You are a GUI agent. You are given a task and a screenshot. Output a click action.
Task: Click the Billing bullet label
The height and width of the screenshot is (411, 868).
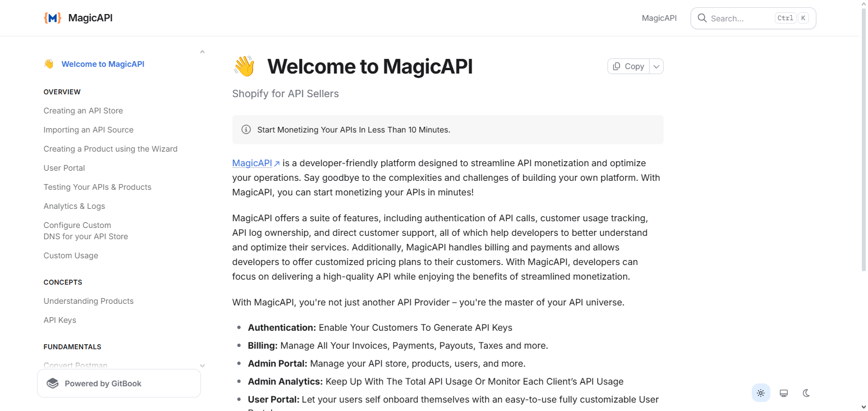[263, 345]
